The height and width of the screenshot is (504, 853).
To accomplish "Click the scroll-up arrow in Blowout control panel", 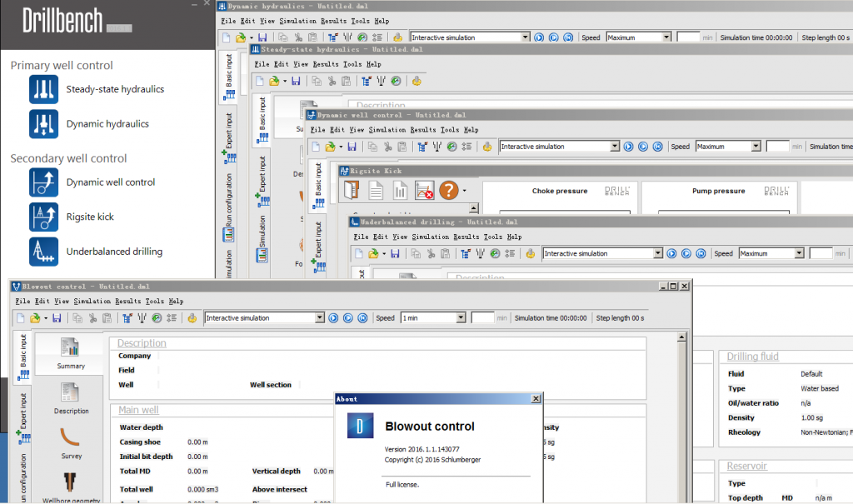I will tap(681, 338).
